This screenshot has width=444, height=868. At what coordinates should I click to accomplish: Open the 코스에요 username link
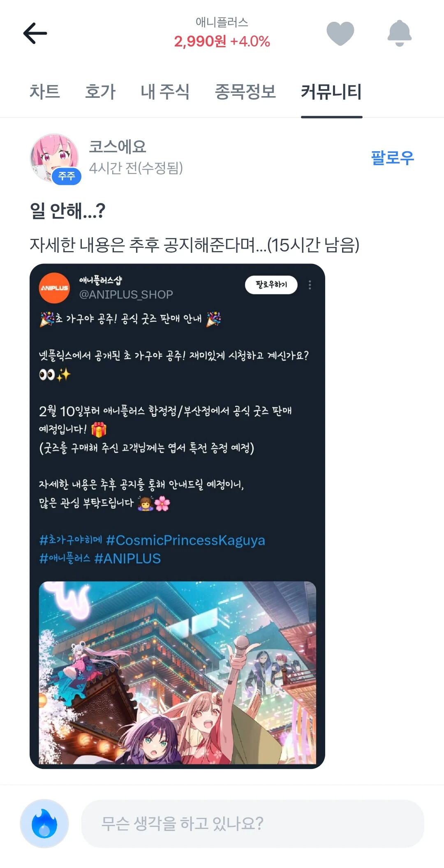[118, 147]
